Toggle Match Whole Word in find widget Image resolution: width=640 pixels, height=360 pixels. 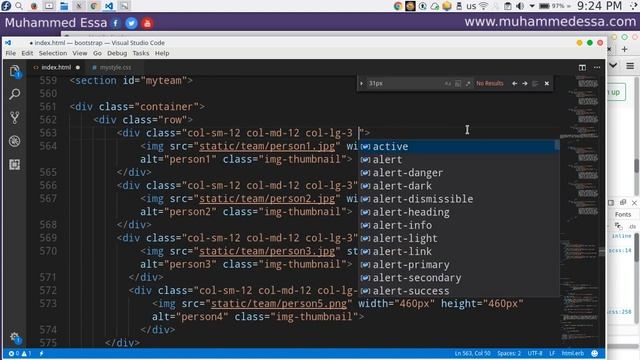(458, 83)
